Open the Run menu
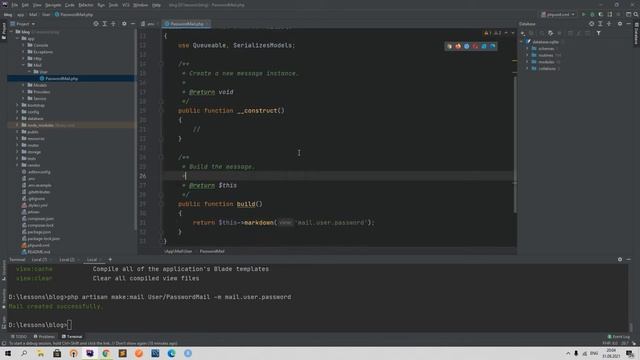 [101, 5]
